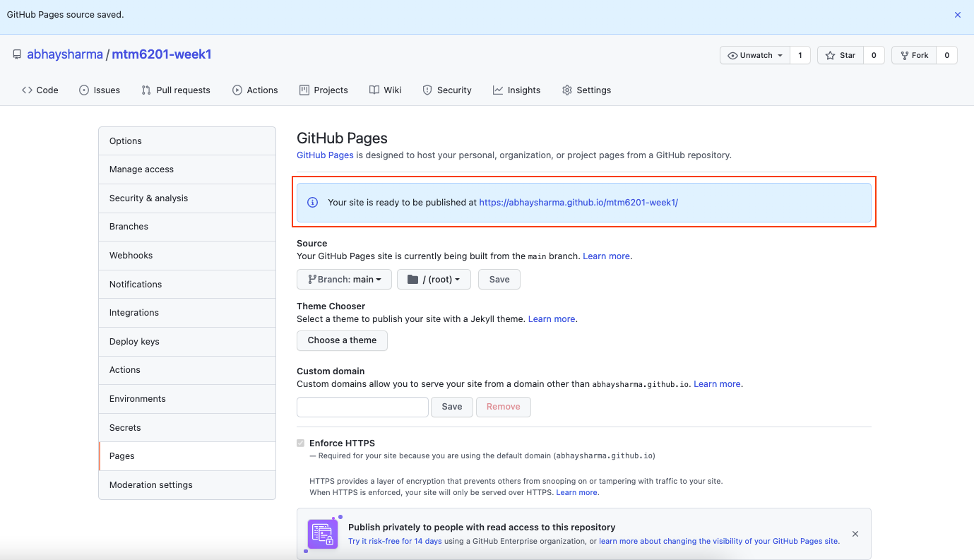Screen dimensions: 974x560
Task: Dismiss the Publish privately promo box
Action: click(x=855, y=534)
